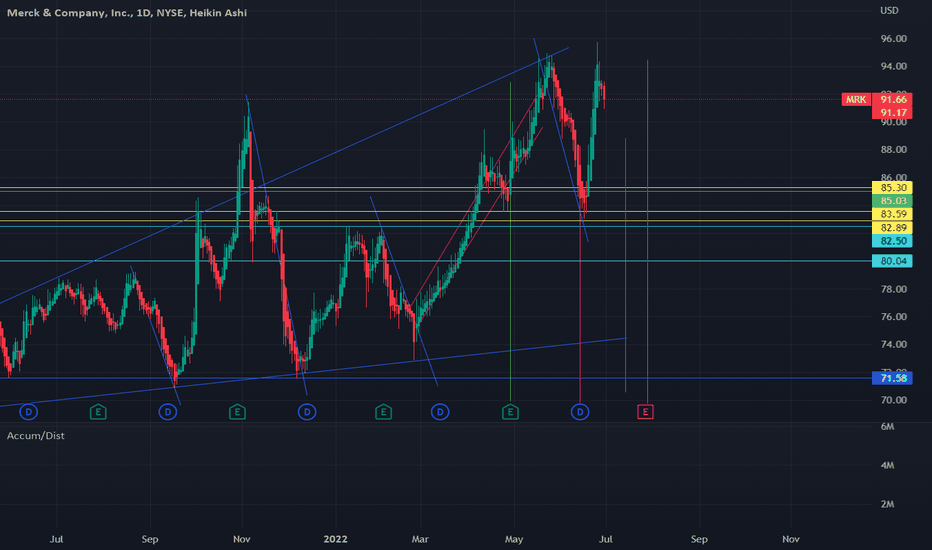
Task: Click the 74.00 price axis label
Action: point(893,344)
